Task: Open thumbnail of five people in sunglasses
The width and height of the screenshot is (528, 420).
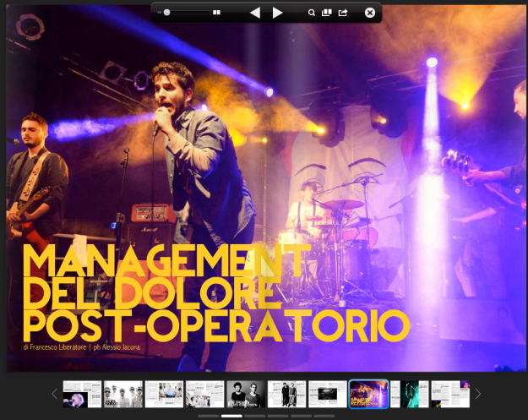Action: [x=123, y=394]
